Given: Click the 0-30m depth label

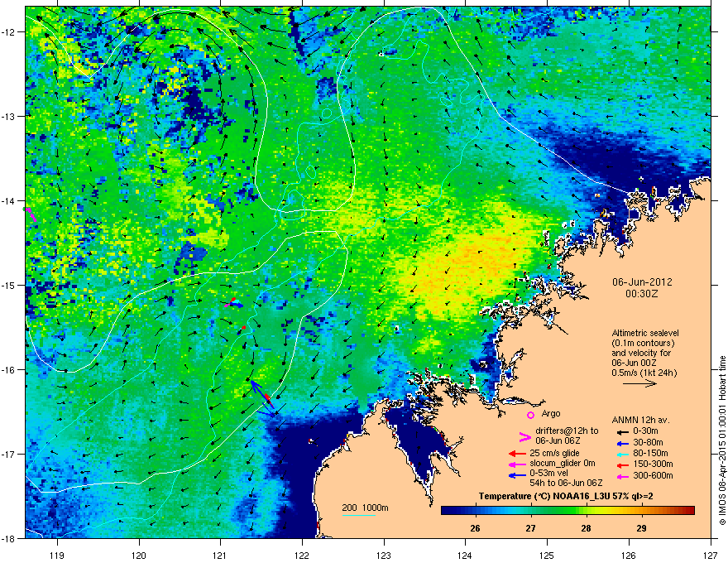Looking at the screenshot, I should (645, 431).
